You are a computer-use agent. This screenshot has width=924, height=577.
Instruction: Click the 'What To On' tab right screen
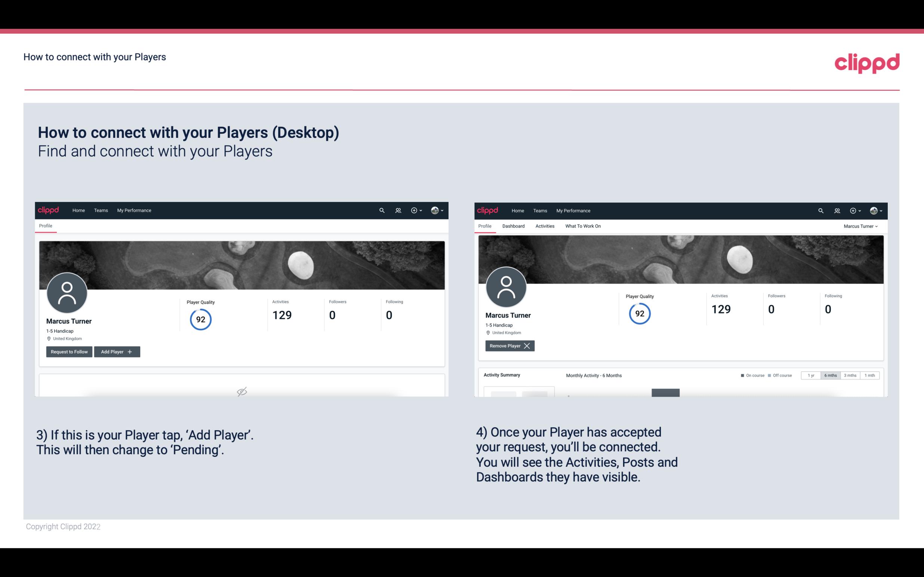click(x=583, y=226)
